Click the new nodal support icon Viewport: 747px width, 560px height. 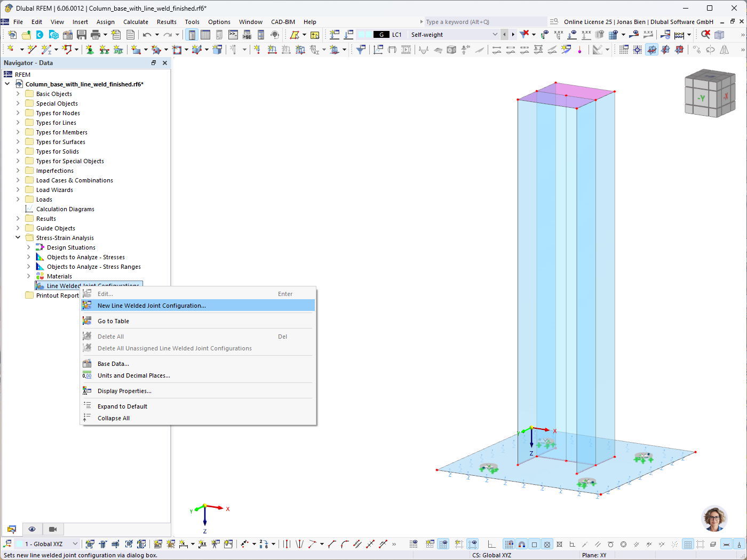click(x=90, y=50)
